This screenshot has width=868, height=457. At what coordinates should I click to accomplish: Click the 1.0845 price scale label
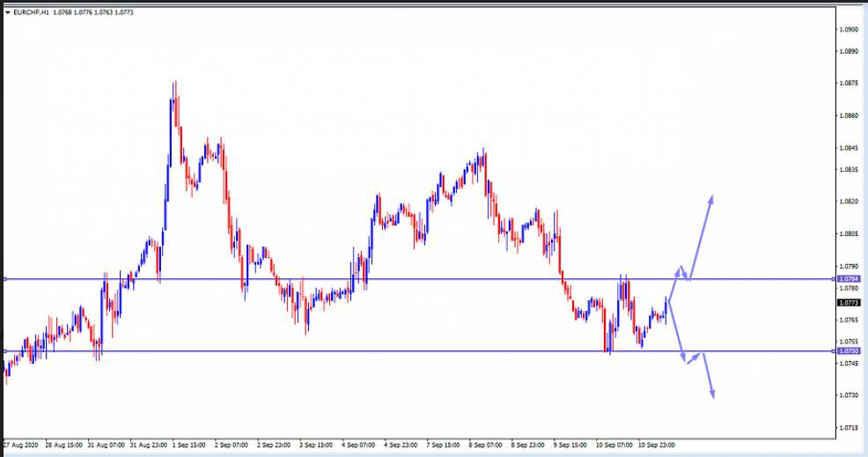850,148
